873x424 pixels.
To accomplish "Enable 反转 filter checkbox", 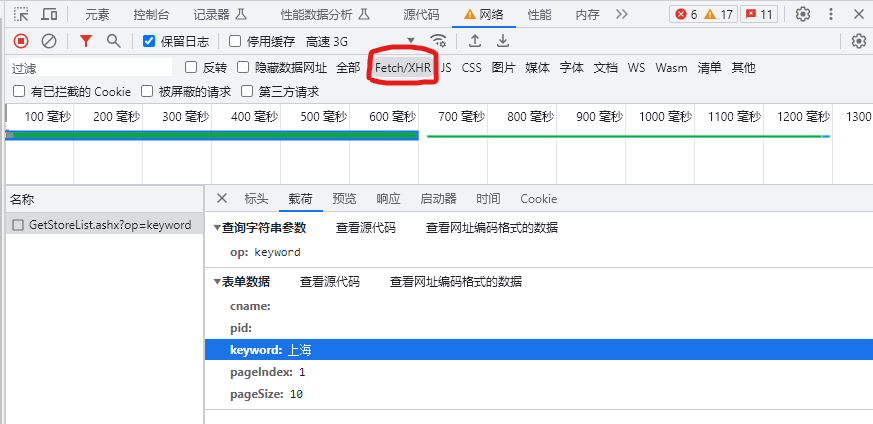I will click(x=191, y=67).
